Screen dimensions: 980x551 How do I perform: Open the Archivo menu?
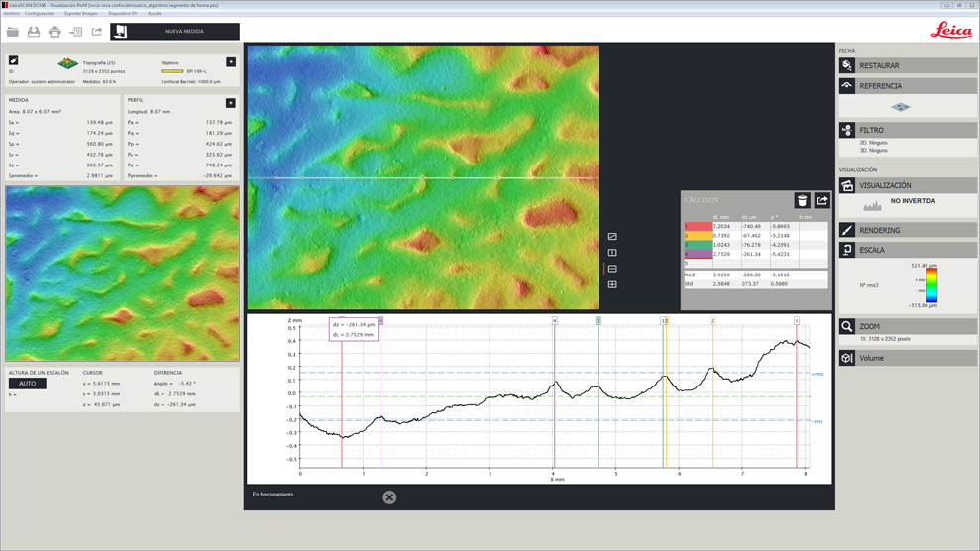click(x=11, y=14)
